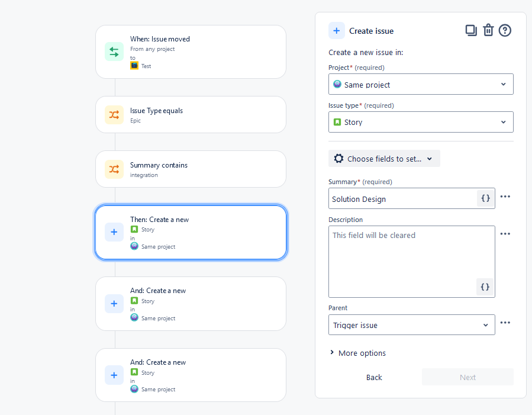Open more options menu for Description field

(x=505, y=234)
